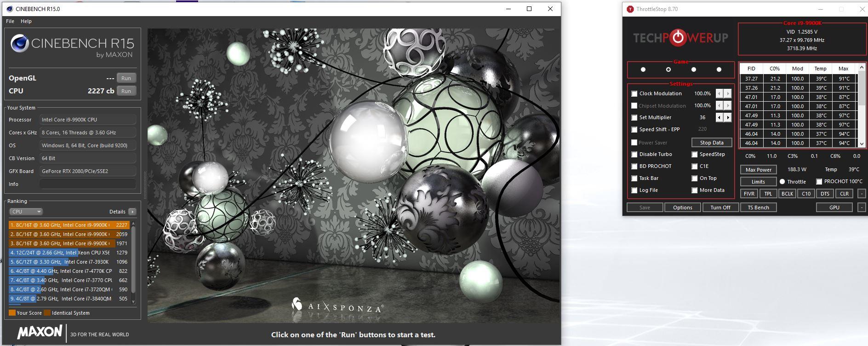Toggle the SpeedStep checkbox
The width and height of the screenshot is (868, 346).
(695, 155)
